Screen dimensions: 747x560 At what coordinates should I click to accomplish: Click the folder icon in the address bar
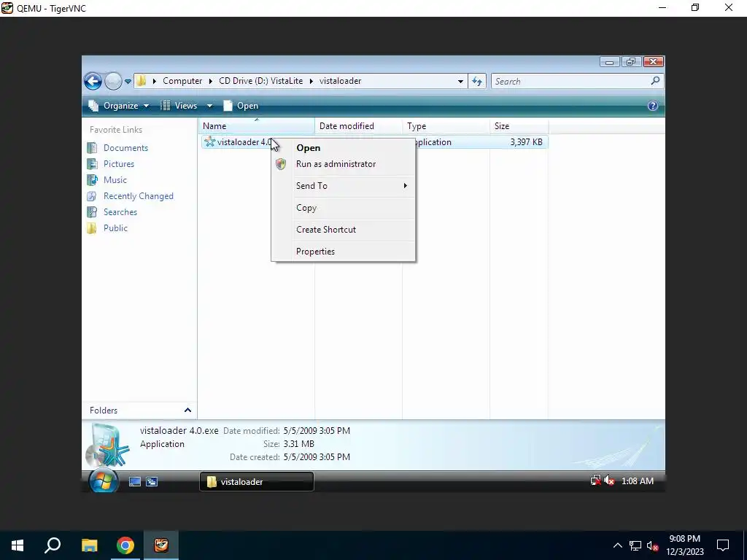141,81
